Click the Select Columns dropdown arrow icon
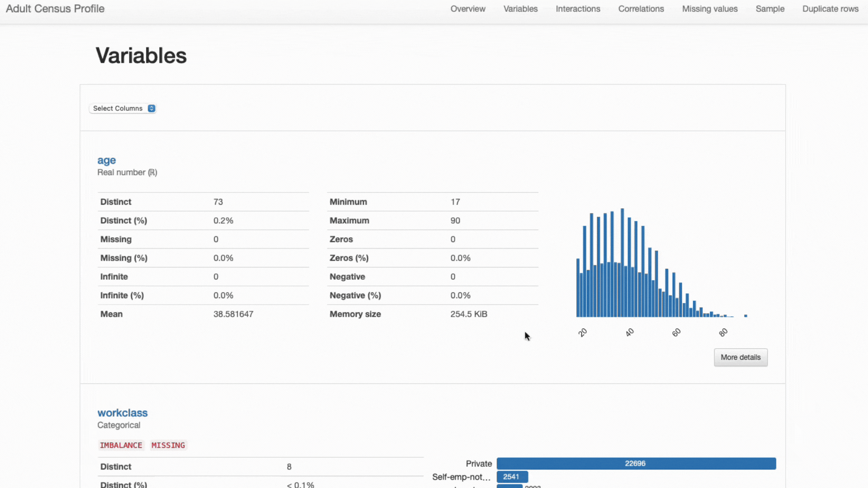Screen dimensions: 868x488 pyautogui.click(x=151, y=108)
